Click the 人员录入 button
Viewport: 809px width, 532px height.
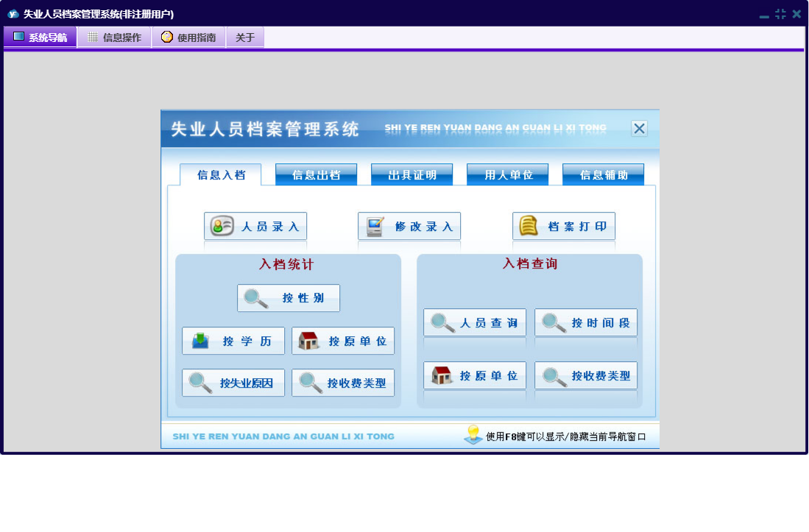(255, 226)
